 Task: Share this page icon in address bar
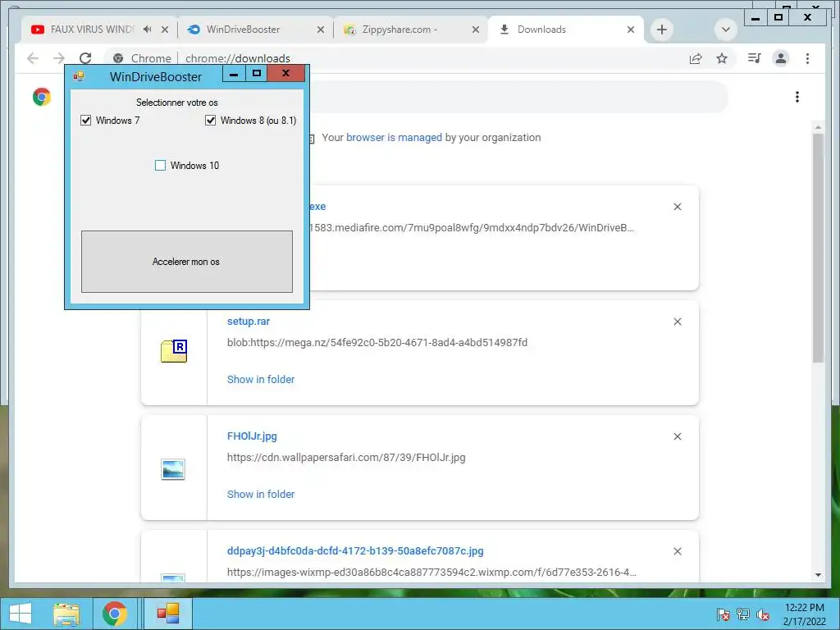pos(696,58)
